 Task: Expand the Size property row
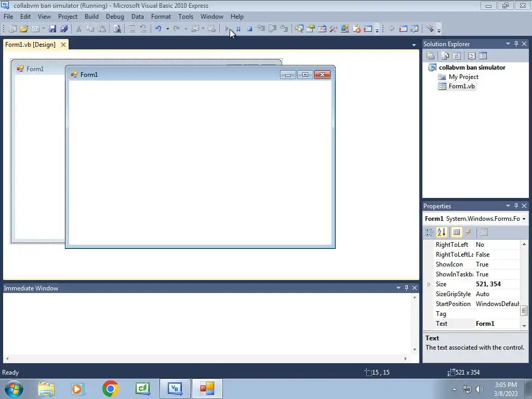tap(429, 284)
